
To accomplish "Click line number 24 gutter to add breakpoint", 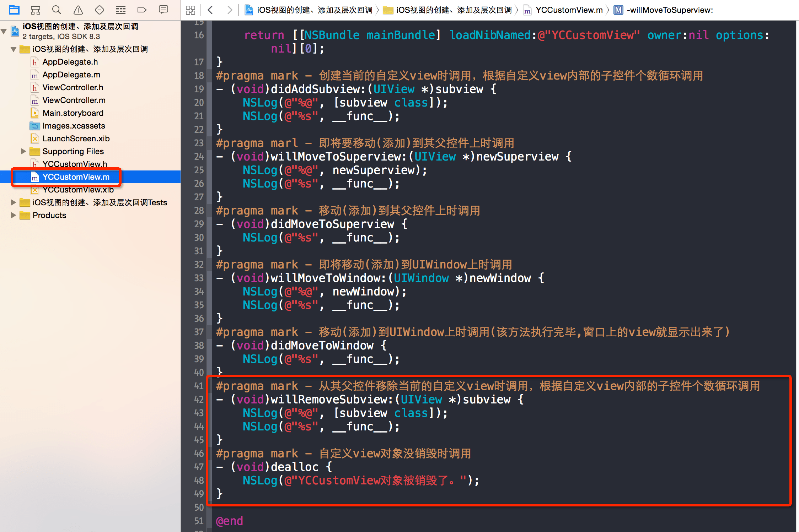I will (x=199, y=157).
